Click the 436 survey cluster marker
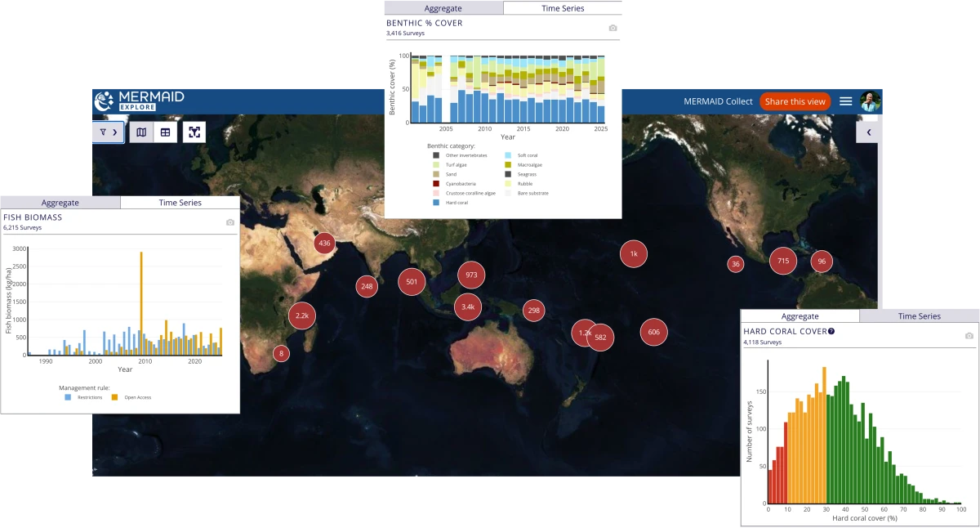Image resolution: width=980 pixels, height=528 pixels. click(x=325, y=243)
